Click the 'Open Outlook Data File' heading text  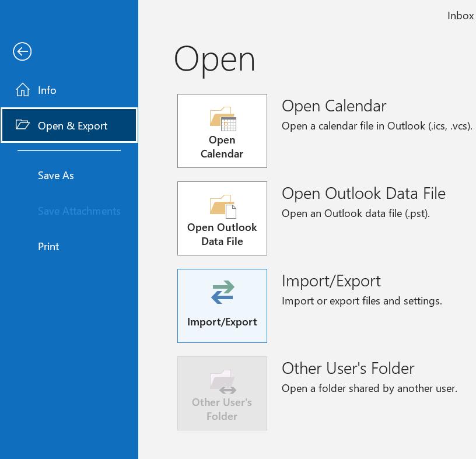click(363, 194)
